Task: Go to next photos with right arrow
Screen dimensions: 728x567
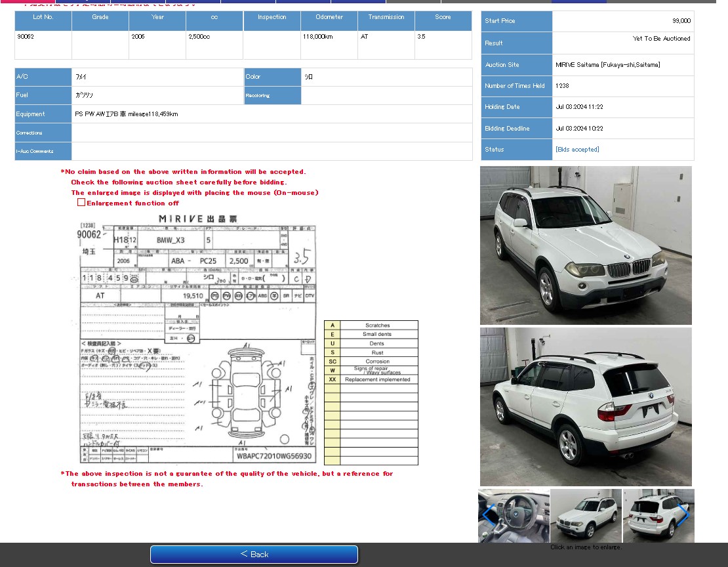Action: click(x=683, y=515)
